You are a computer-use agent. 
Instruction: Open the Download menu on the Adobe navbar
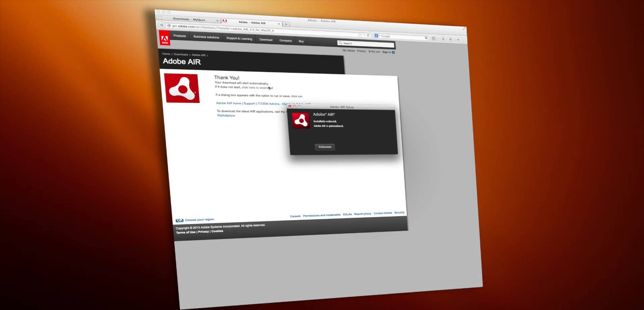266,40
